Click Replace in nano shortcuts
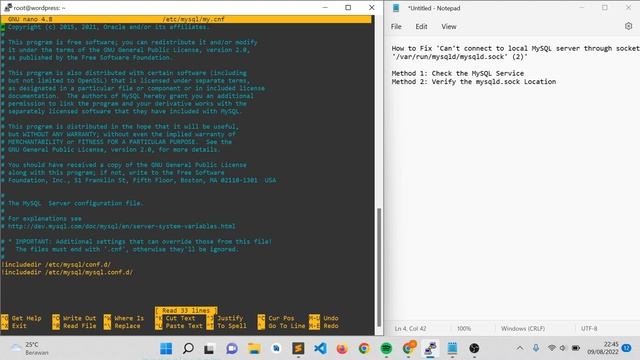 (x=127, y=326)
